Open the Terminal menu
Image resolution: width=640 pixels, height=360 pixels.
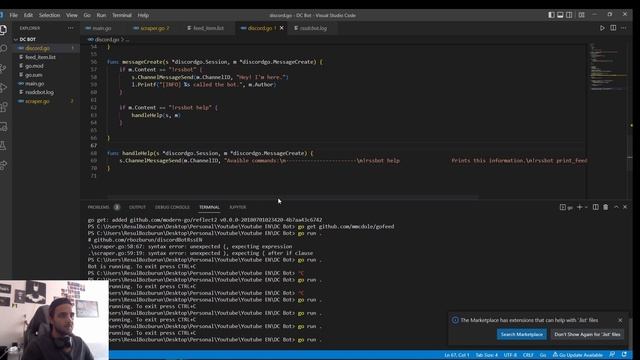[x=122, y=15]
